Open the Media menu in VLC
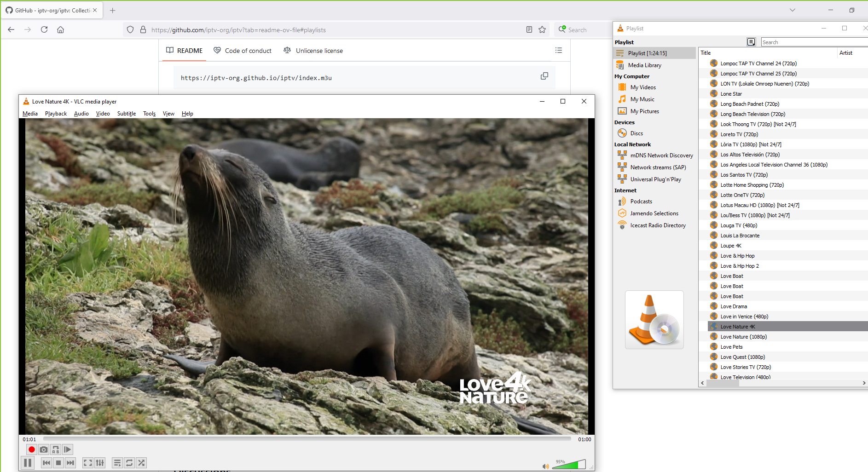 30,114
